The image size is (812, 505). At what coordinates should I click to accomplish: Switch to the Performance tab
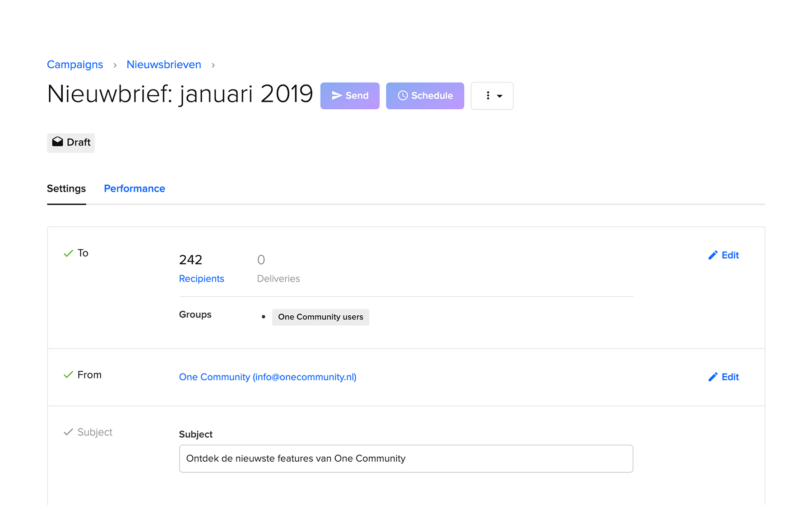135,188
